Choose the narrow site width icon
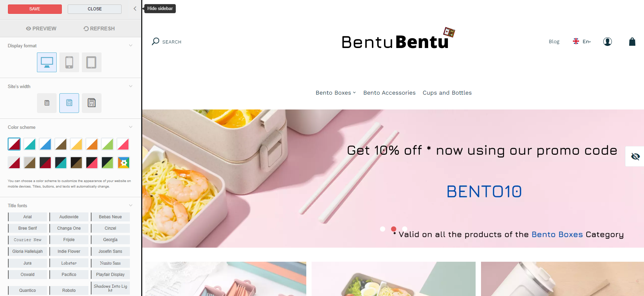The image size is (644, 296). (47, 103)
